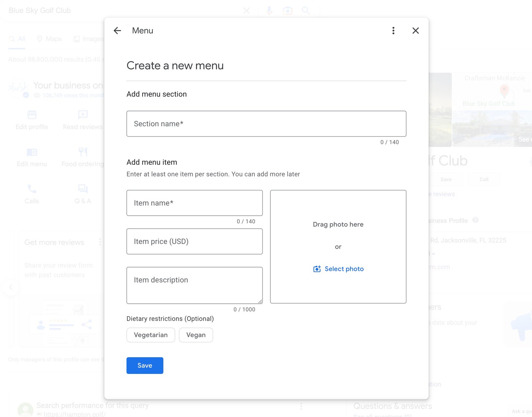Viewport: 532px width, 417px height.
Task: Click the camera image search icon
Action: [288, 11]
